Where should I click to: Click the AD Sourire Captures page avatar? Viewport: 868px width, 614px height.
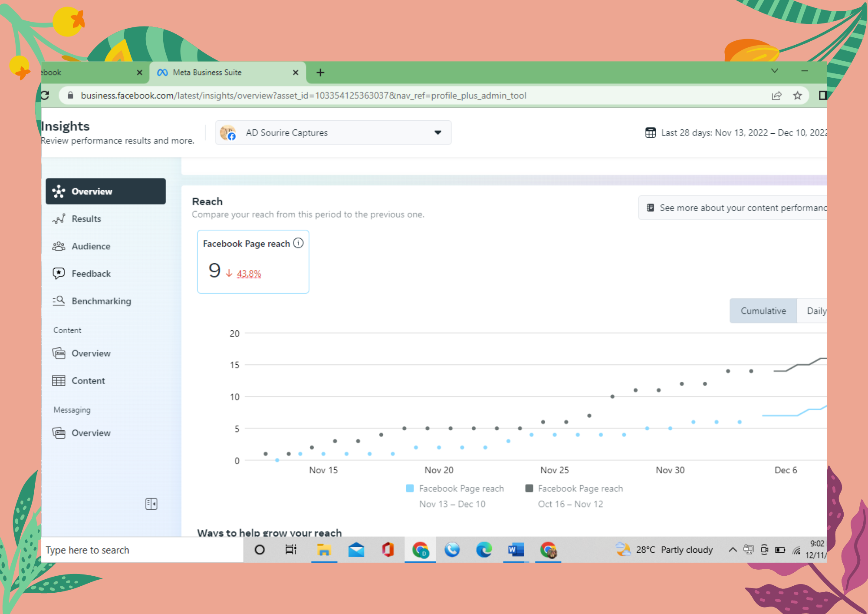[x=228, y=132]
